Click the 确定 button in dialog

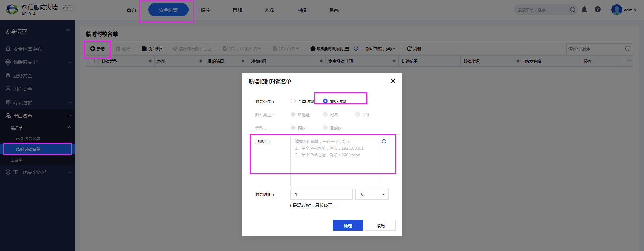(x=347, y=225)
